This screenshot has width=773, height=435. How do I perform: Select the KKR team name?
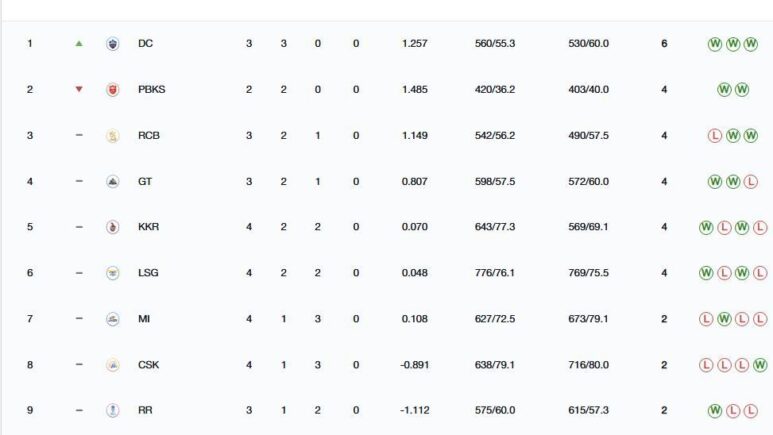tap(148, 228)
